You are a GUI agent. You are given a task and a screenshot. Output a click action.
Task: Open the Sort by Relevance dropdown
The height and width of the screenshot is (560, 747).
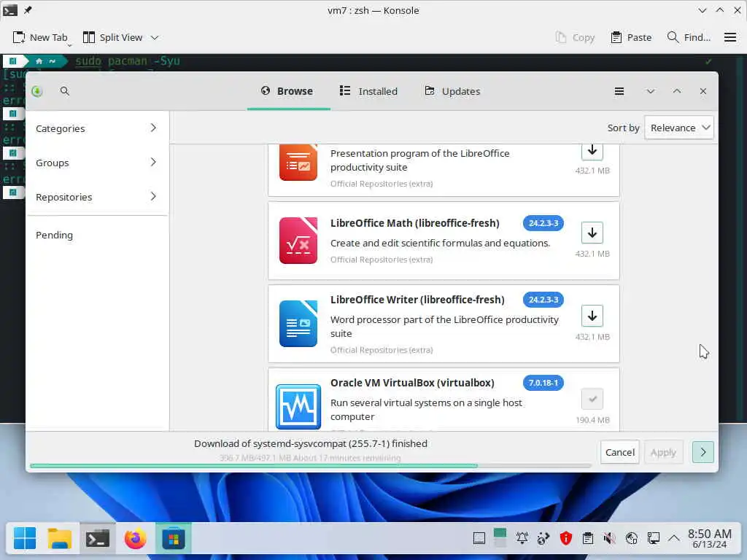(679, 128)
